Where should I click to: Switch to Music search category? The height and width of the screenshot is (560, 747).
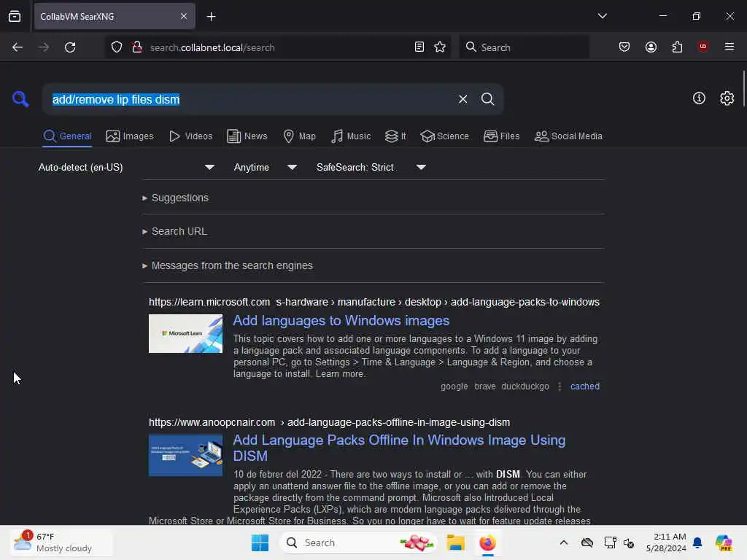point(351,136)
